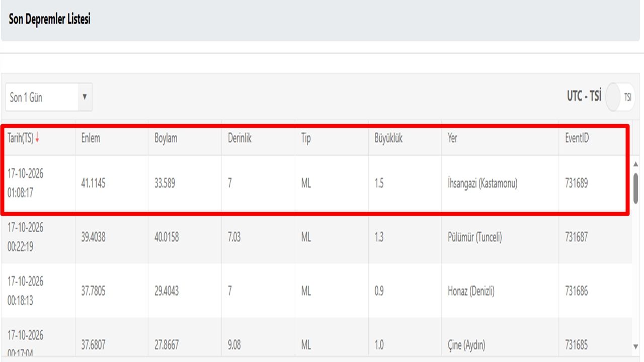Click the red sort arrow next to Tarih(TS)

[x=37, y=139]
